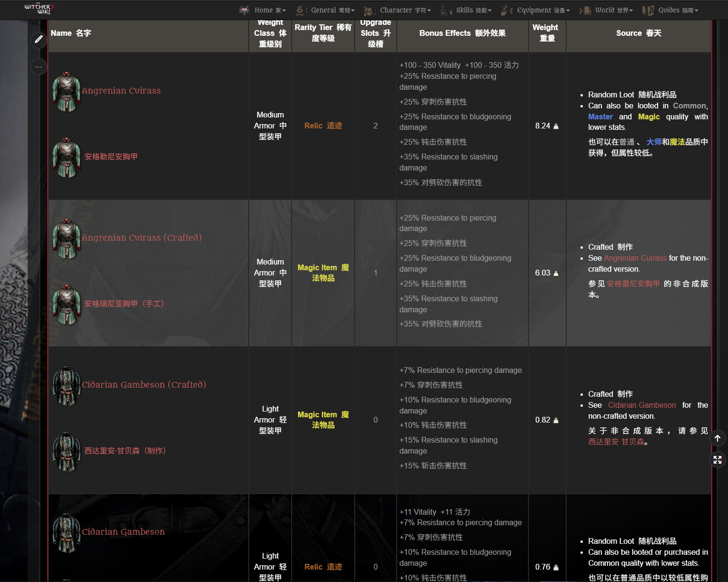Click the armor image beside 安格瑞尼亚胸甲（手工）
The height and width of the screenshot is (582, 728).
point(66,305)
